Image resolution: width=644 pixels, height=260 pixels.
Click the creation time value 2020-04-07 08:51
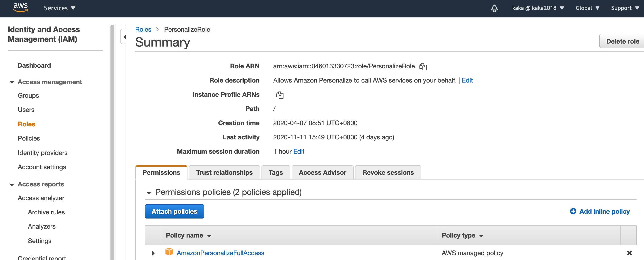tap(315, 123)
